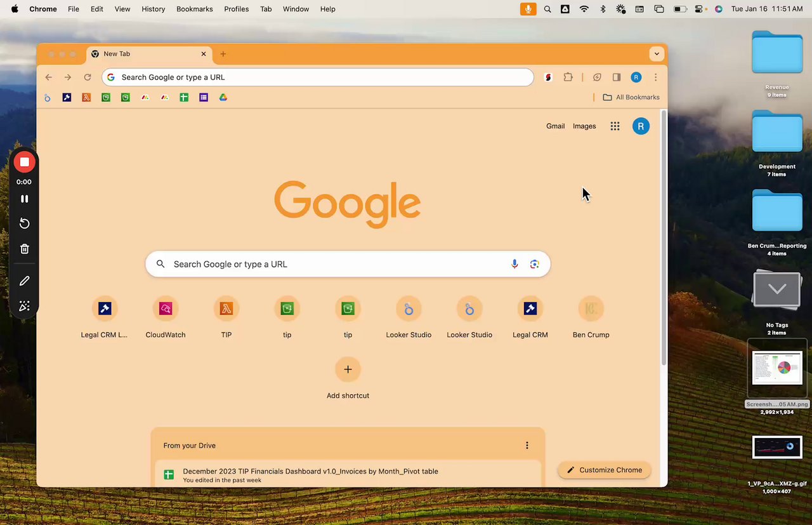This screenshot has height=525, width=812.
Task: Open the View menu
Action: click(122, 9)
